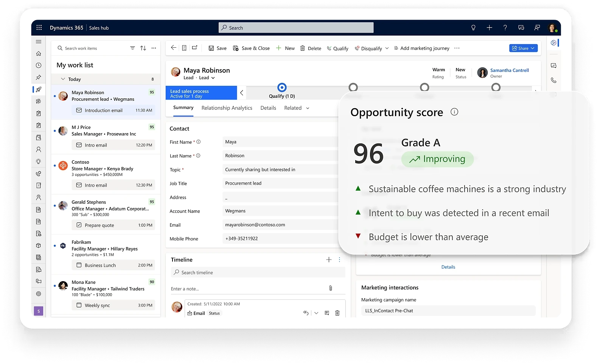Toggle the hamburger navigation menu

pyautogui.click(x=39, y=42)
